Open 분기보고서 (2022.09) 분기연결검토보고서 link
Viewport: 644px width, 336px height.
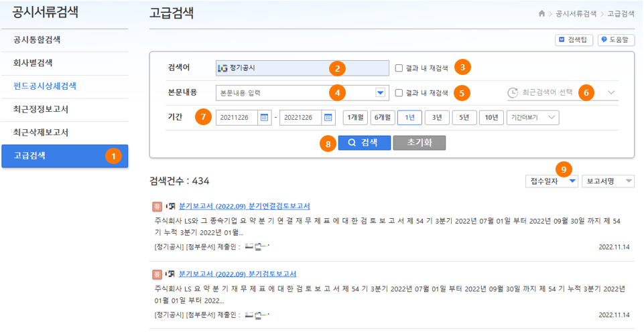[245, 206]
